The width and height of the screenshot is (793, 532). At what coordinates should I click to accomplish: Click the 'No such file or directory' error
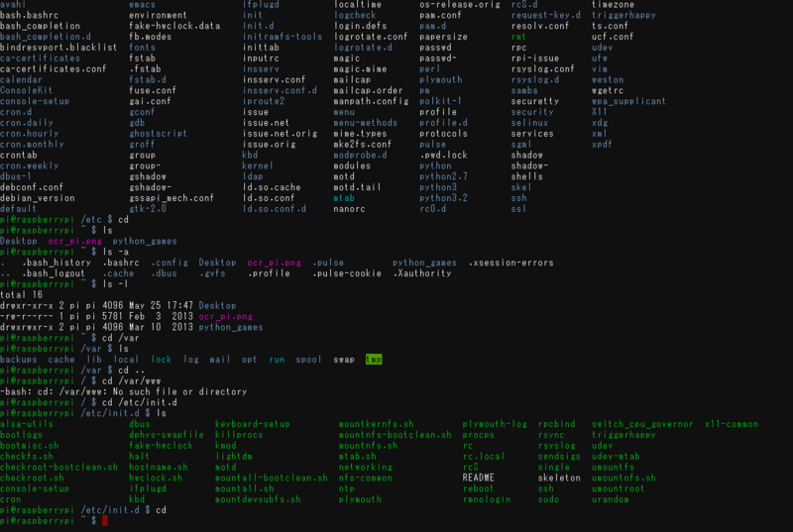[179, 391]
